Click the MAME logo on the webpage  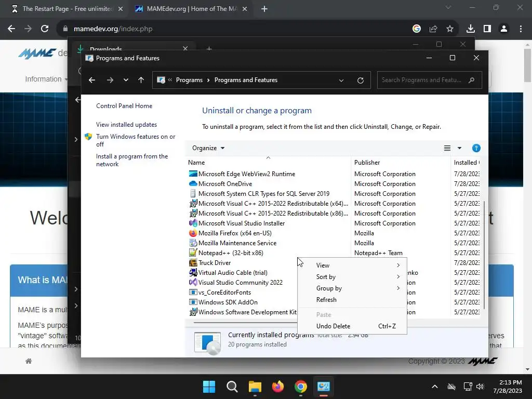(x=37, y=54)
